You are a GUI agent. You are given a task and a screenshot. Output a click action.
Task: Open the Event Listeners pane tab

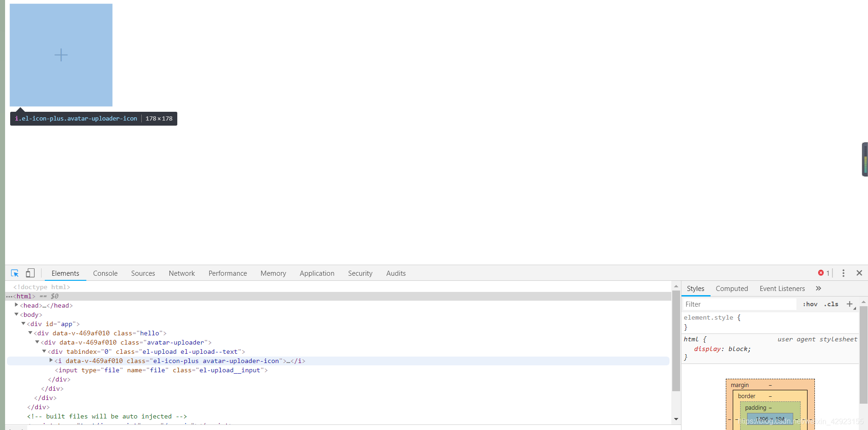point(782,289)
